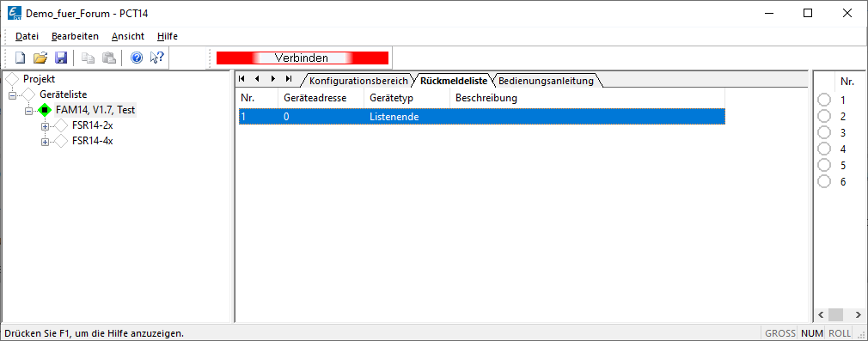The image size is (868, 341).
Task: Minimize the PCT14 window
Action: coord(768,13)
